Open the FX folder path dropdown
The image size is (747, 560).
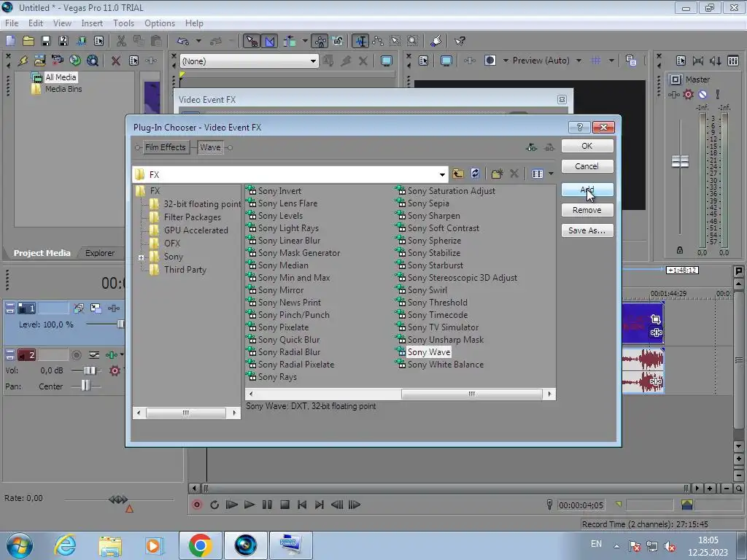[442, 175]
